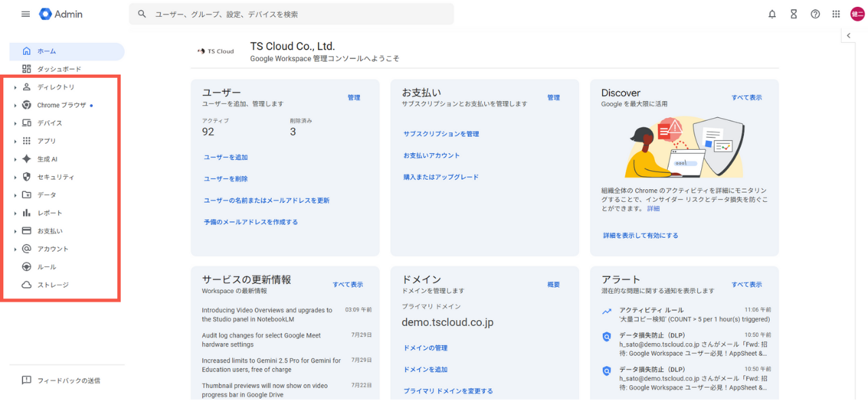Open the Google apps grid icon
Viewport: 868px width, 400px height.
(836, 14)
